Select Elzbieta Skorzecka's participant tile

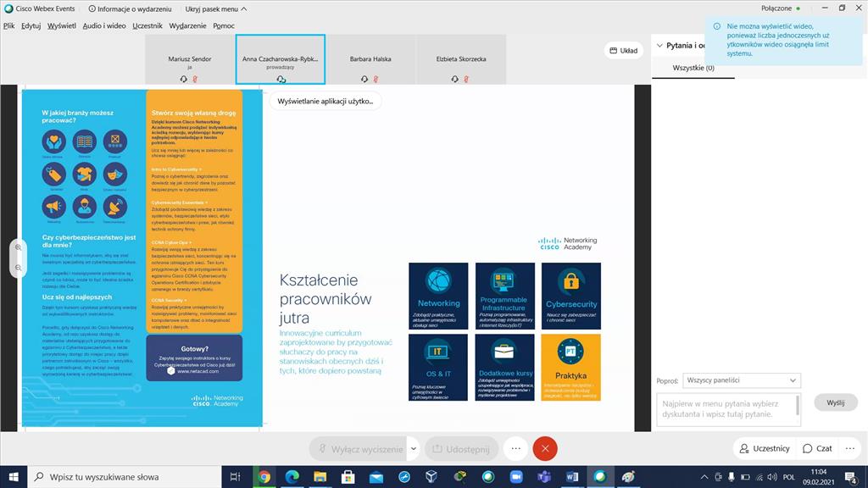coord(460,60)
